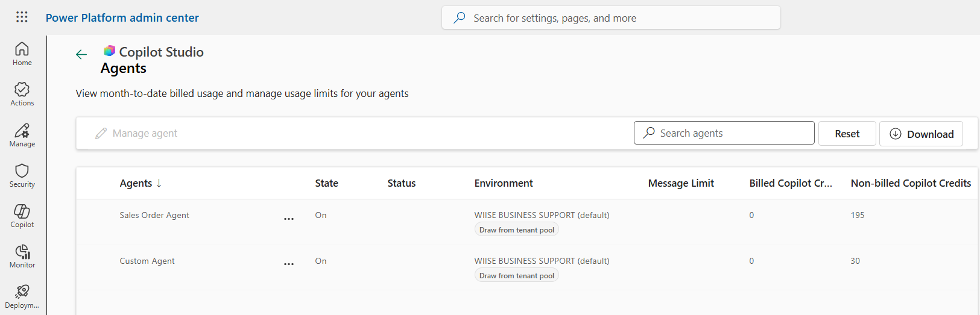Open the app launcher waffle icon

click(x=22, y=17)
